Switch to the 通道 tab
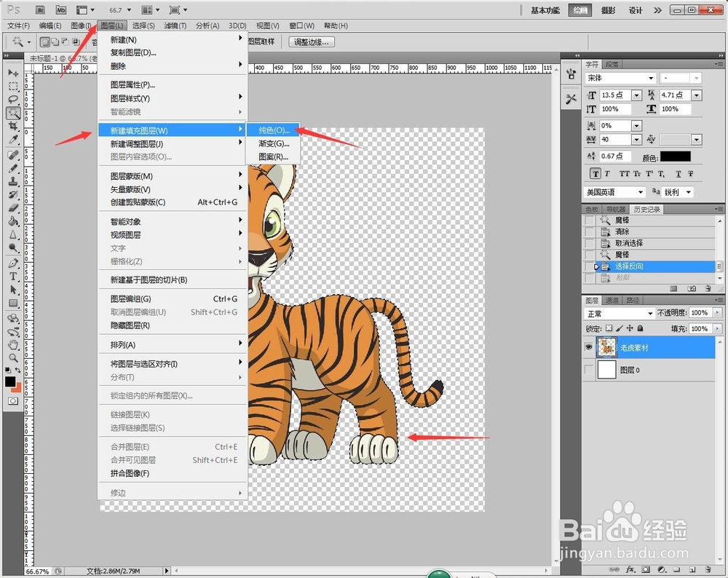This screenshot has height=578, width=728. click(612, 301)
